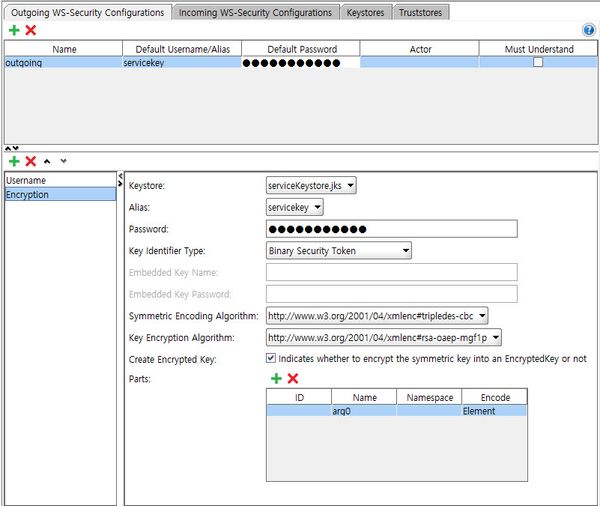Move the selected WSS entry down

coord(64,160)
